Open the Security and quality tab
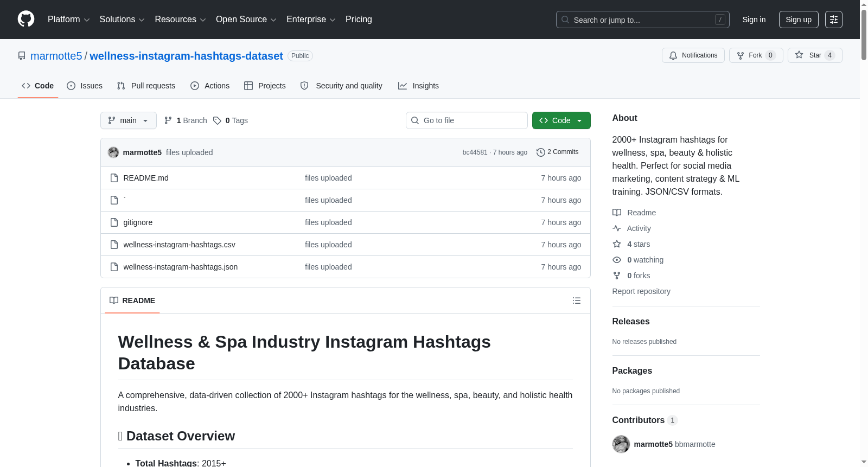 pyautogui.click(x=341, y=86)
